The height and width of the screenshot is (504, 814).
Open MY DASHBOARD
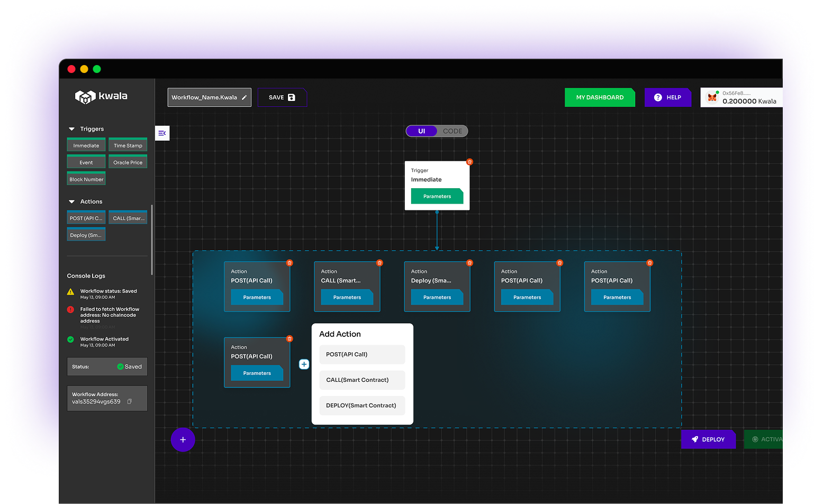(600, 97)
